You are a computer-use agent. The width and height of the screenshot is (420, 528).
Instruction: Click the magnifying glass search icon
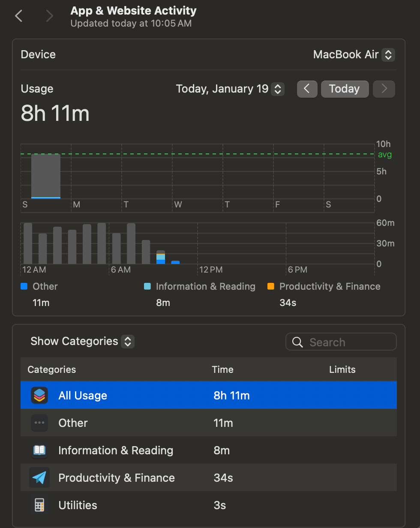point(297,342)
